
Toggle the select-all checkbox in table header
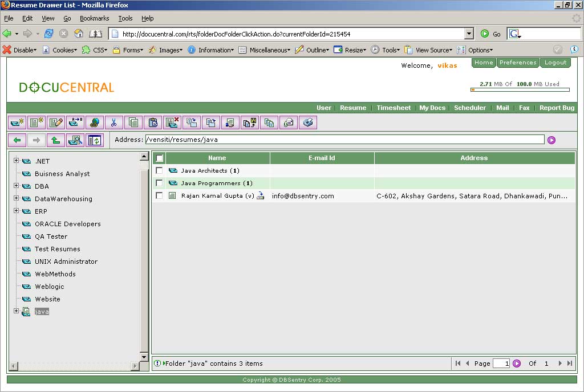[159, 158]
